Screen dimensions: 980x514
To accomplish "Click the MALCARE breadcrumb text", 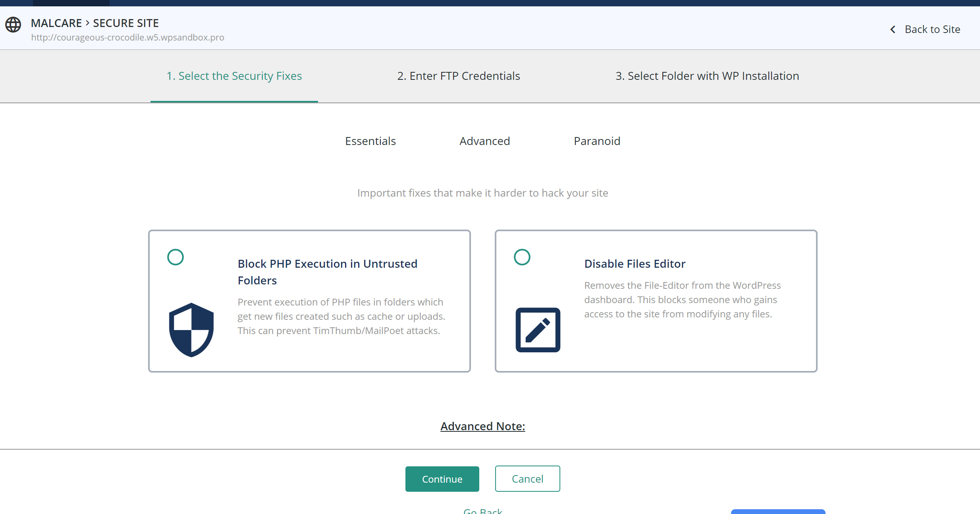I will point(56,23).
